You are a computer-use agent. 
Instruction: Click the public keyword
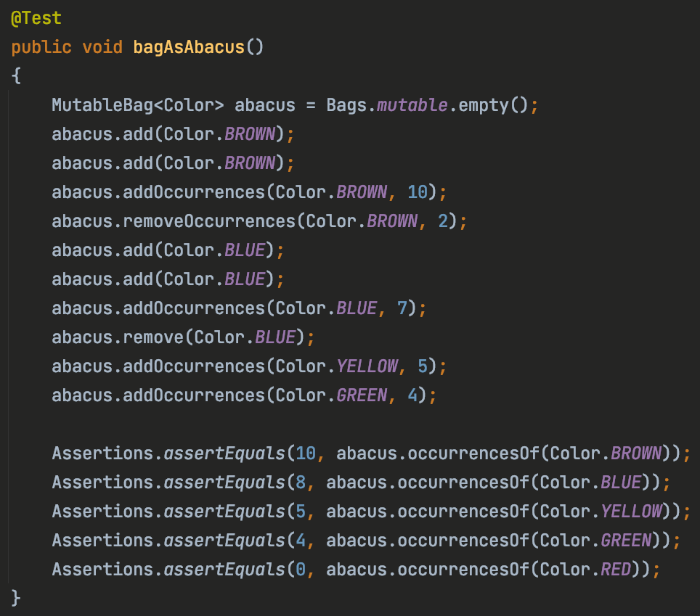[41, 47]
